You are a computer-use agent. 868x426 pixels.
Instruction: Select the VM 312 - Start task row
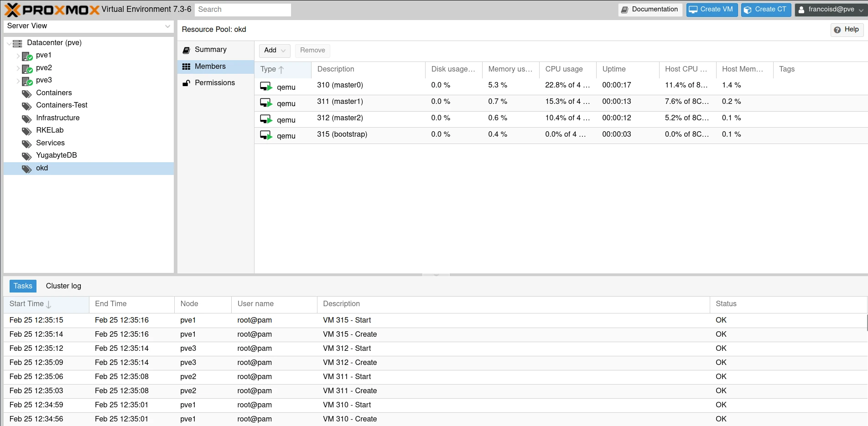(435, 349)
